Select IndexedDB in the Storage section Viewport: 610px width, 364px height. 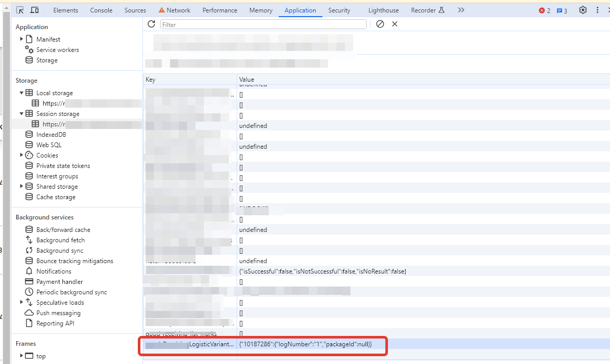(x=51, y=135)
